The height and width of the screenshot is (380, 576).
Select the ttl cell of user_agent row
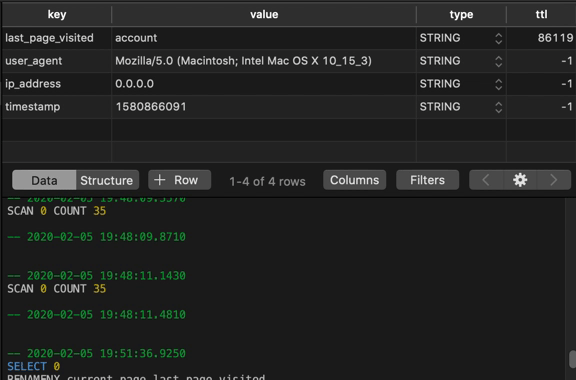click(541, 61)
